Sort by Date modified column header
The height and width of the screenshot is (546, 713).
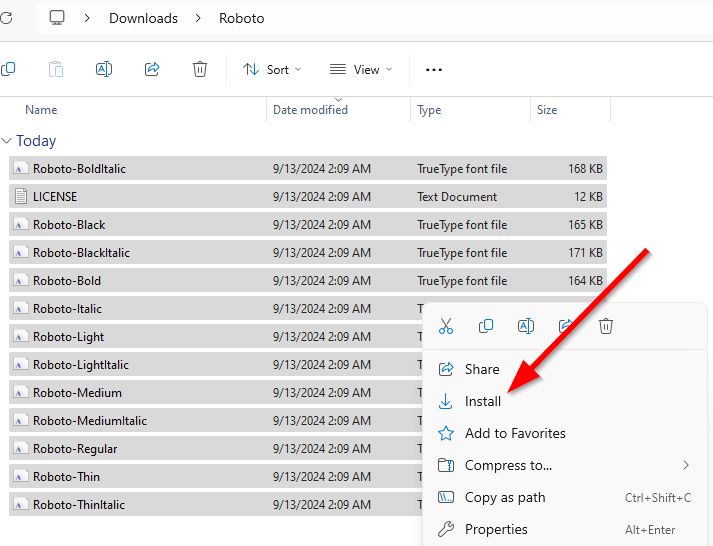(x=310, y=110)
